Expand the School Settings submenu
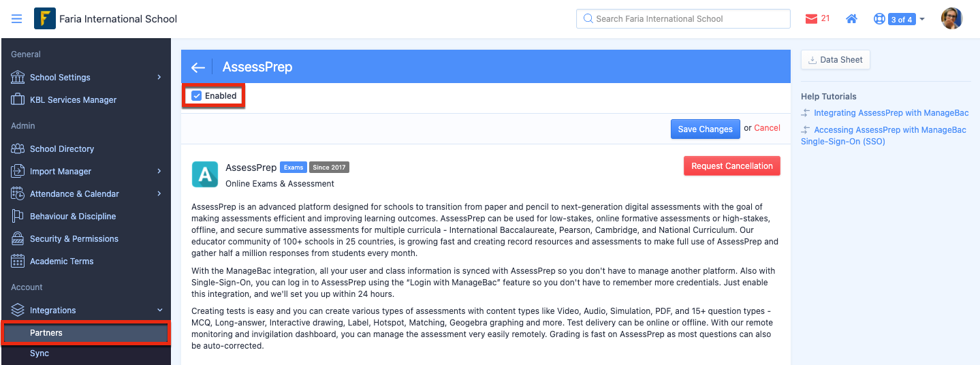 tap(159, 77)
